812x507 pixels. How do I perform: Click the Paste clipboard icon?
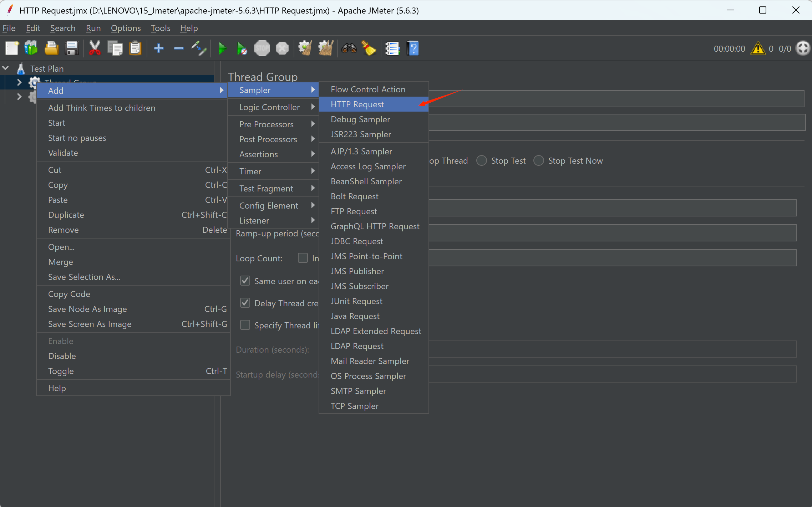pyautogui.click(x=135, y=48)
